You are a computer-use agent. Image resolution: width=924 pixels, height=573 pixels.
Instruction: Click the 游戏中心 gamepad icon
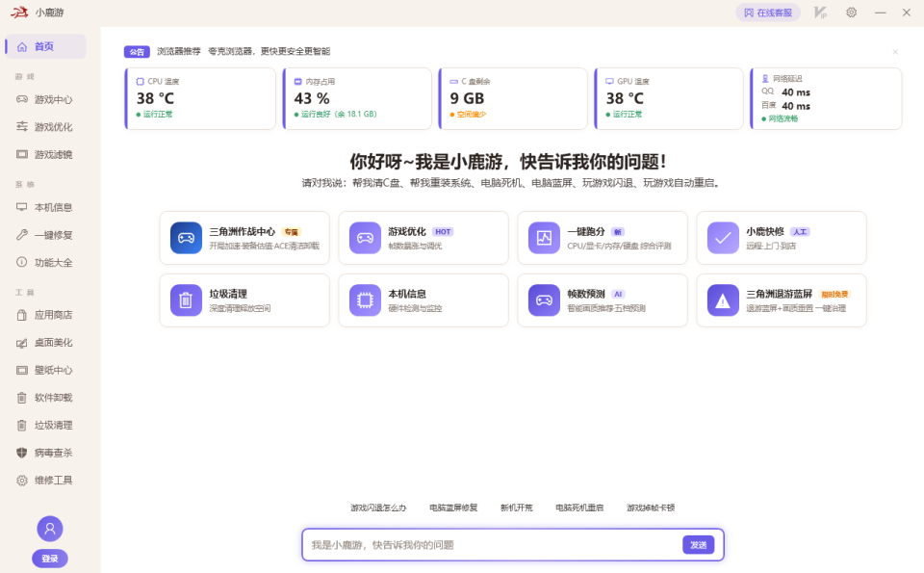22,99
